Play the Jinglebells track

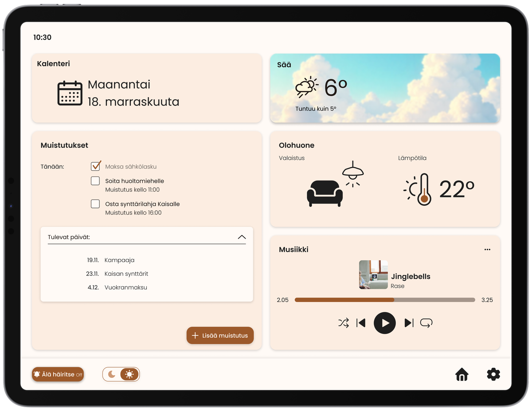pyautogui.click(x=384, y=323)
